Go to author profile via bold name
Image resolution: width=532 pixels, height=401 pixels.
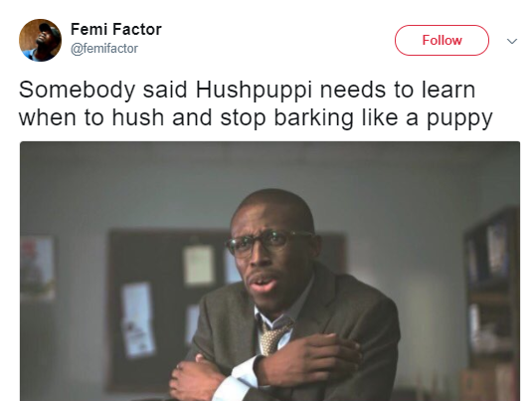pos(116,29)
